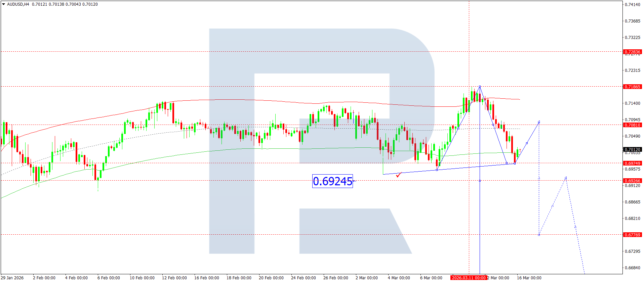Select the anchor handle at the dashed forecast peak
This screenshot has height=282, width=644.
(x=566, y=178)
